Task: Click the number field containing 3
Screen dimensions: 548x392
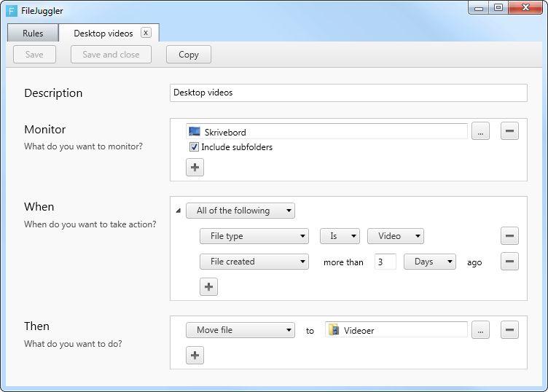Action: 385,262
